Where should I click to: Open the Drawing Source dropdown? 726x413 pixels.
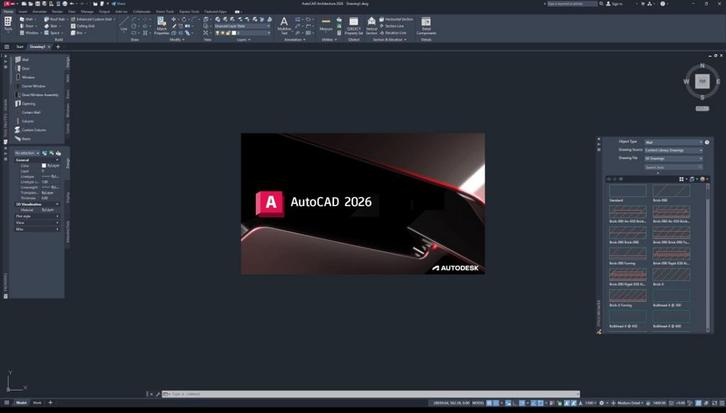point(673,150)
